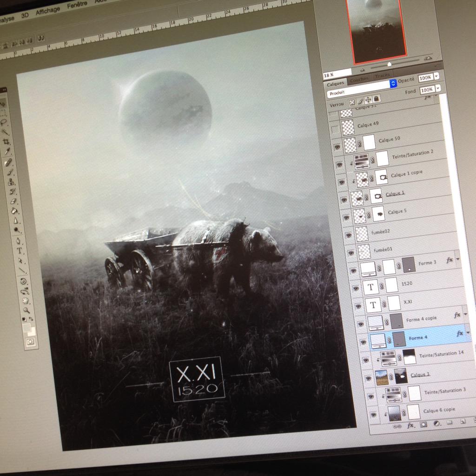
Task: Hide the Teinte/Saturation 2 layer
Action: point(339,165)
